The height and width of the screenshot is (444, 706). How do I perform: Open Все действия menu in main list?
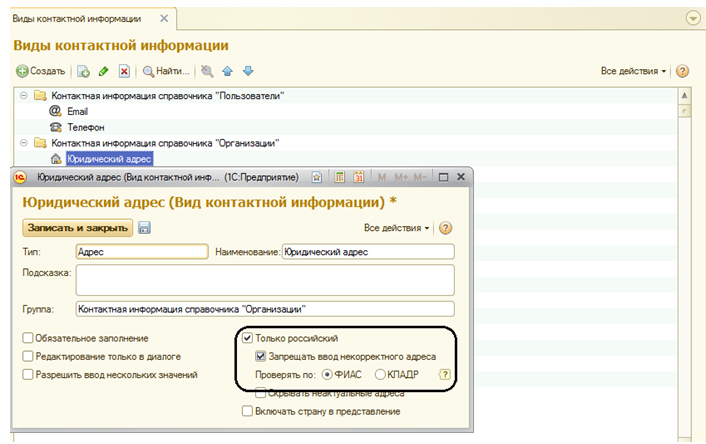634,72
